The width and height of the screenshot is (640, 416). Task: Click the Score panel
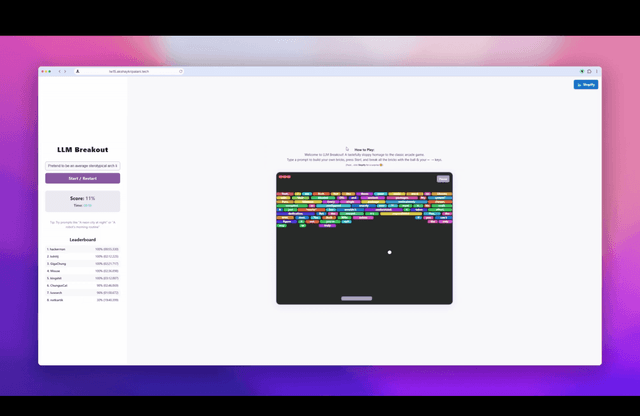pyautogui.click(x=82, y=200)
